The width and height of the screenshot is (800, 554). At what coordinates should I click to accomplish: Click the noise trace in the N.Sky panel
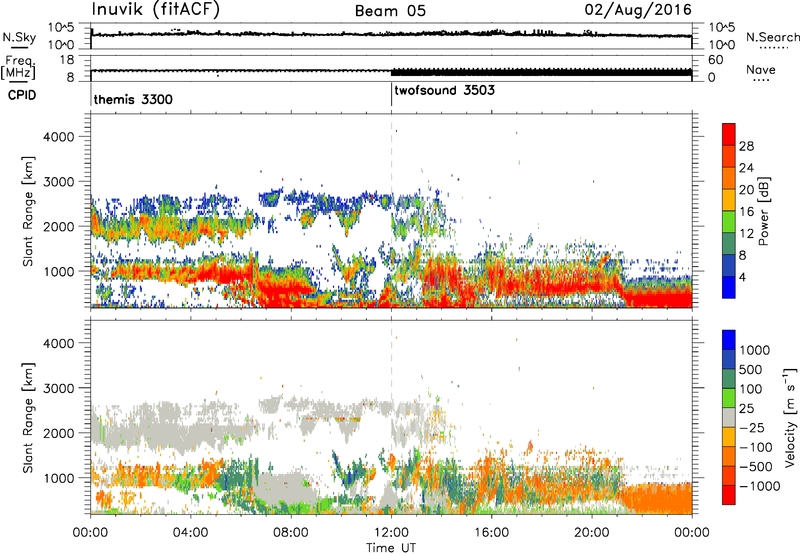pyautogui.click(x=391, y=34)
